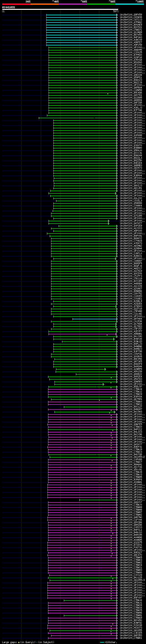The image size is (146, 644).
Task: Click the UniRef100_B9I127 label
Action: pyautogui.click(x=131, y=407)
